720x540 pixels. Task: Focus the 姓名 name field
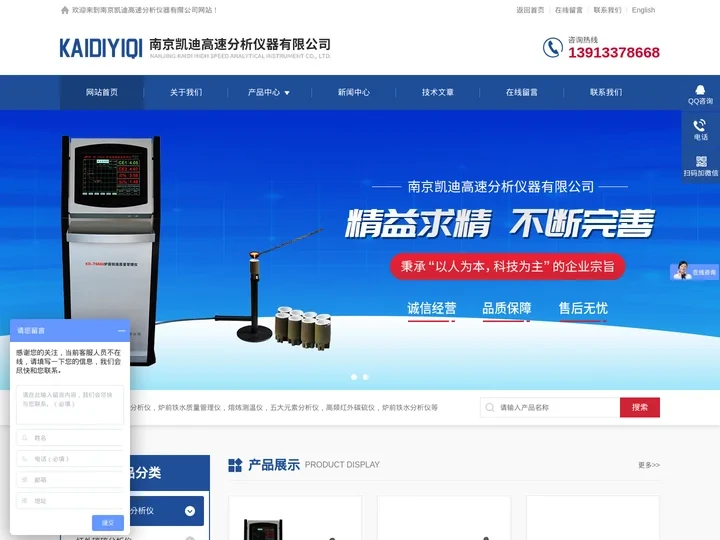(70, 438)
